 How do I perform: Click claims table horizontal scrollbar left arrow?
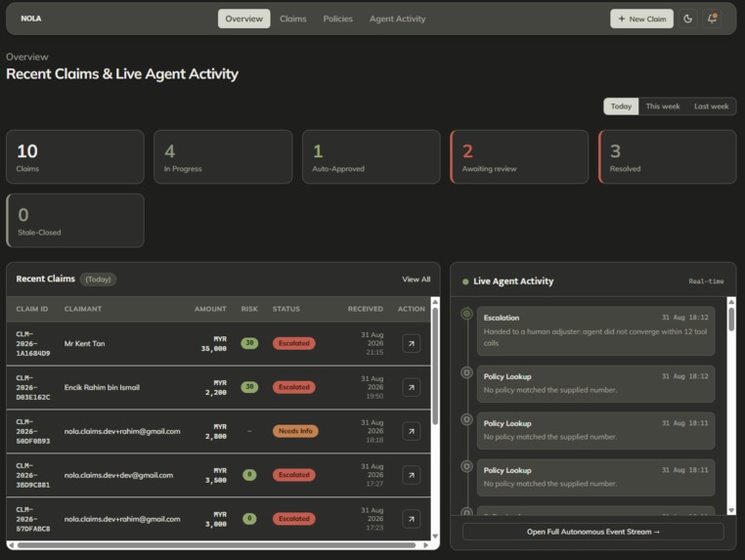click(11, 545)
